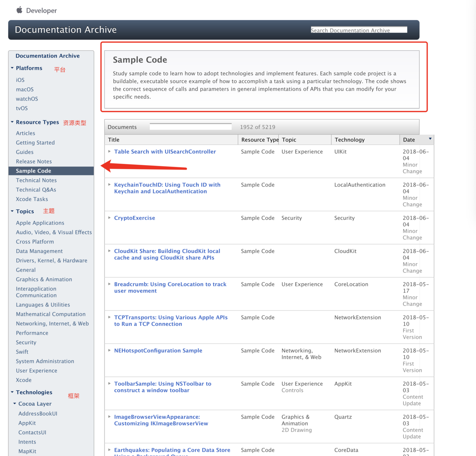Collapse the Platforms section triangle

point(12,68)
